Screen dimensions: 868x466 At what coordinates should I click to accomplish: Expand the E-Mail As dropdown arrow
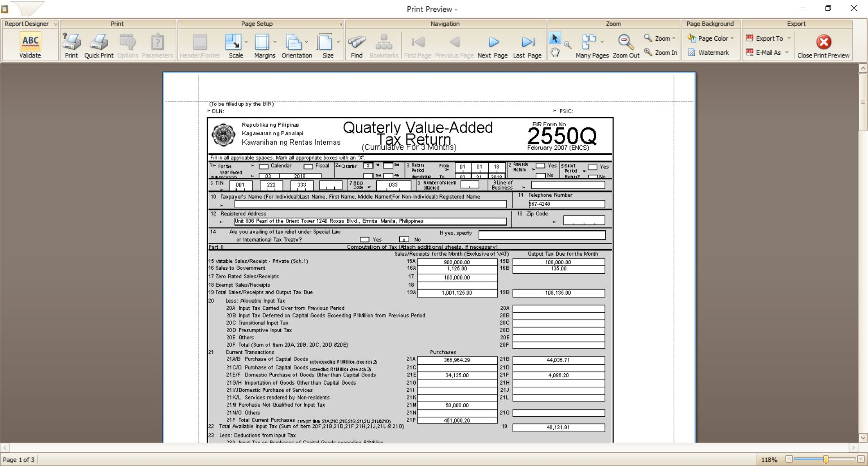[787, 52]
